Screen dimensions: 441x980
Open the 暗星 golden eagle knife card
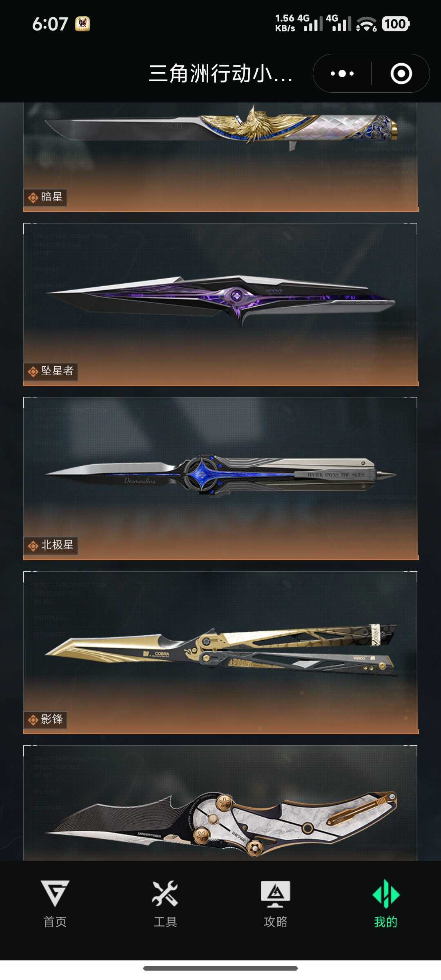click(x=220, y=157)
